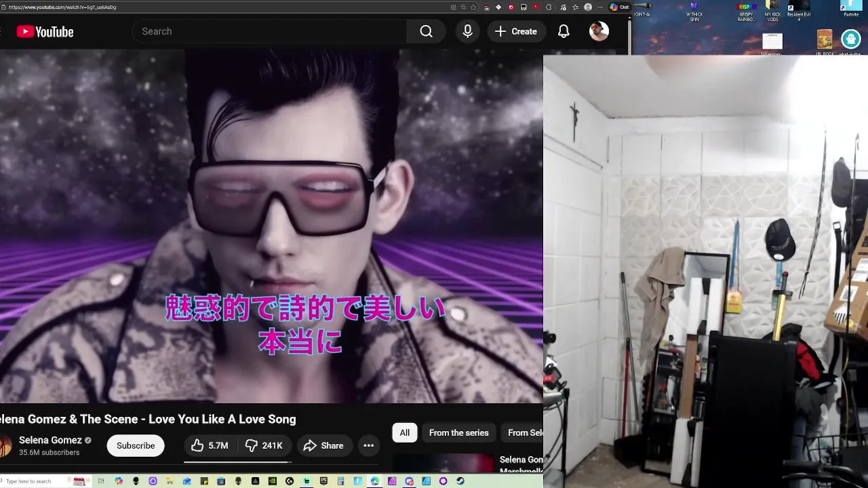Open the first recommended video thumbnail
Viewport: 868px width, 488px height.
(444, 464)
